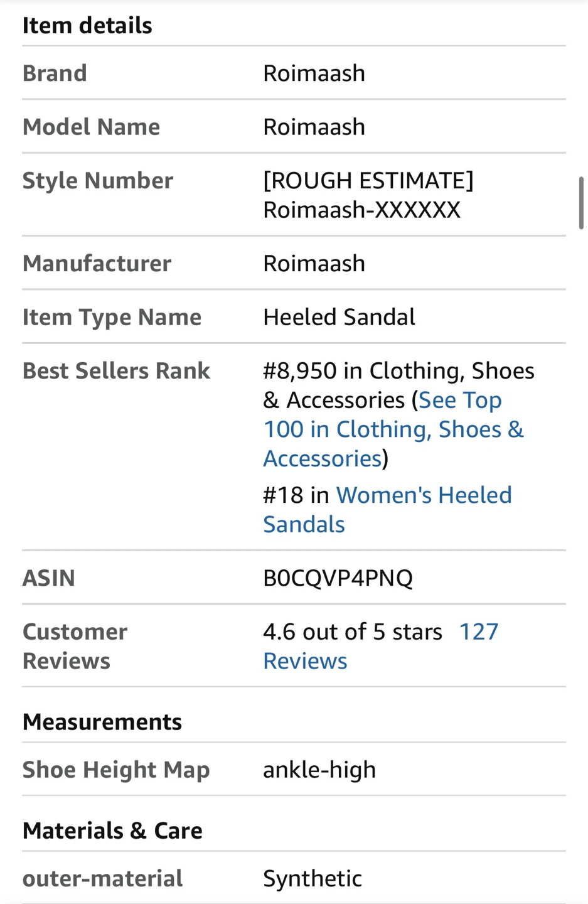
Task: Select the ASIN value B0CQVP4PNQ
Action: tap(338, 578)
